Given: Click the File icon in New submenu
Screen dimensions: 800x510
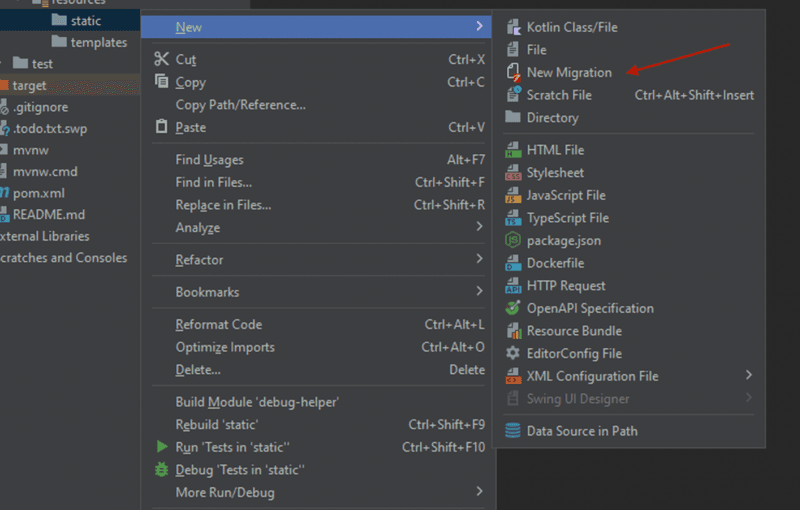Looking at the screenshot, I should 513,49.
